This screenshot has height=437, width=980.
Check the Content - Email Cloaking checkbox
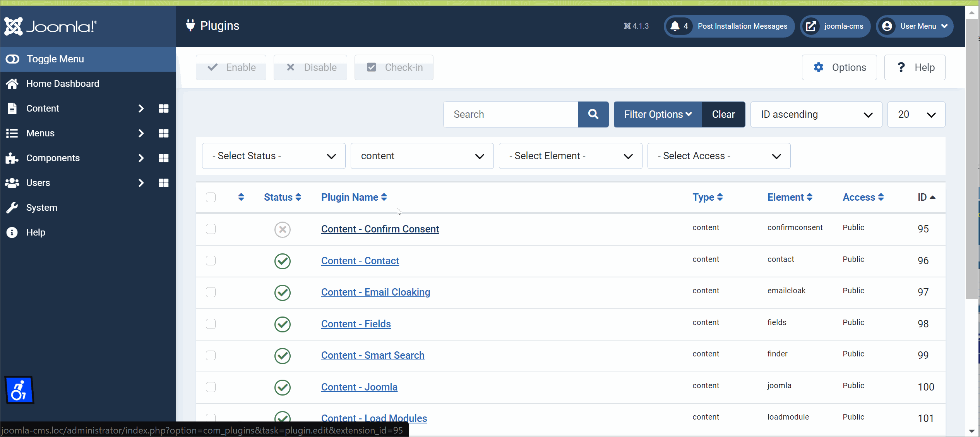pos(211,292)
